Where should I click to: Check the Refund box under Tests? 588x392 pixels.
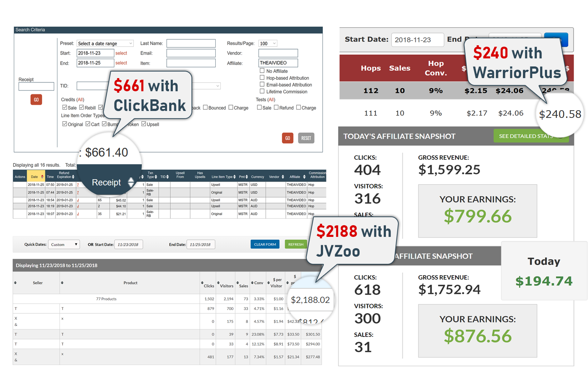[276, 107]
